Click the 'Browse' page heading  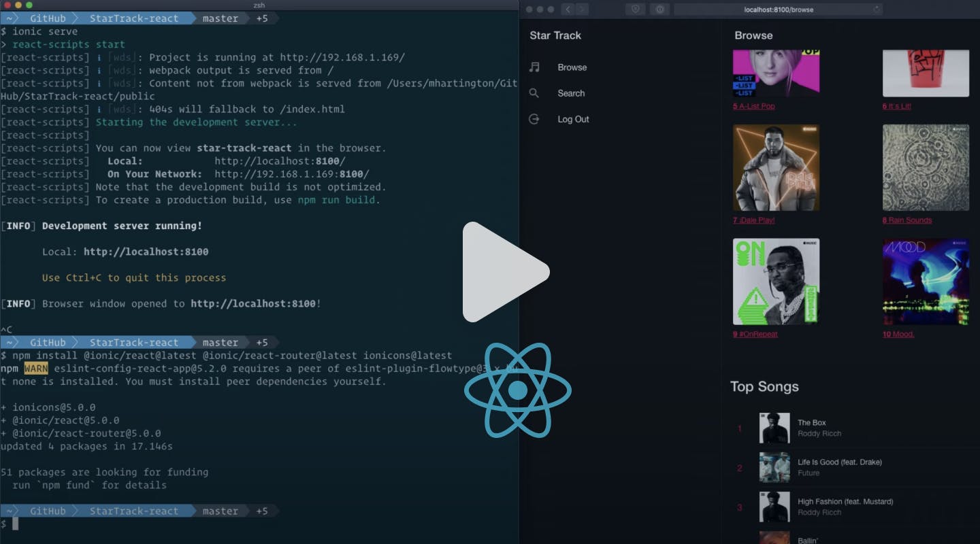[x=753, y=35]
